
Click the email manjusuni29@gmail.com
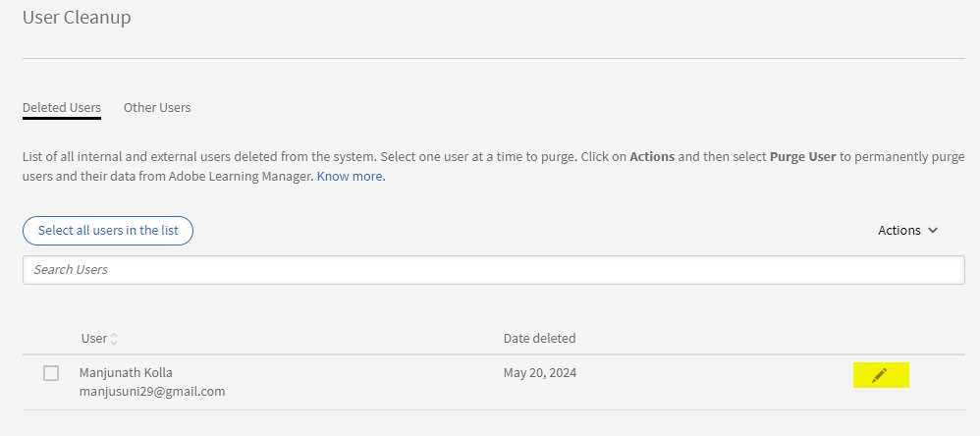(x=152, y=391)
